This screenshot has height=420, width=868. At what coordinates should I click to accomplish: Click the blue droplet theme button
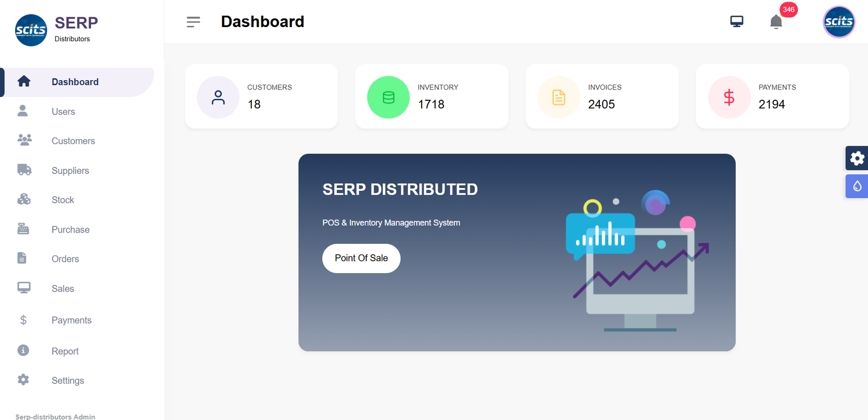(857, 186)
